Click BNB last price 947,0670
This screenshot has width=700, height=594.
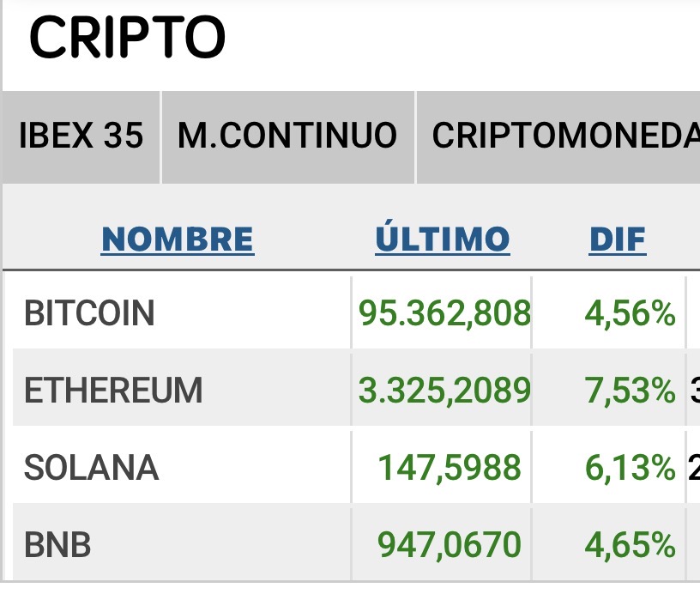pyautogui.click(x=450, y=545)
